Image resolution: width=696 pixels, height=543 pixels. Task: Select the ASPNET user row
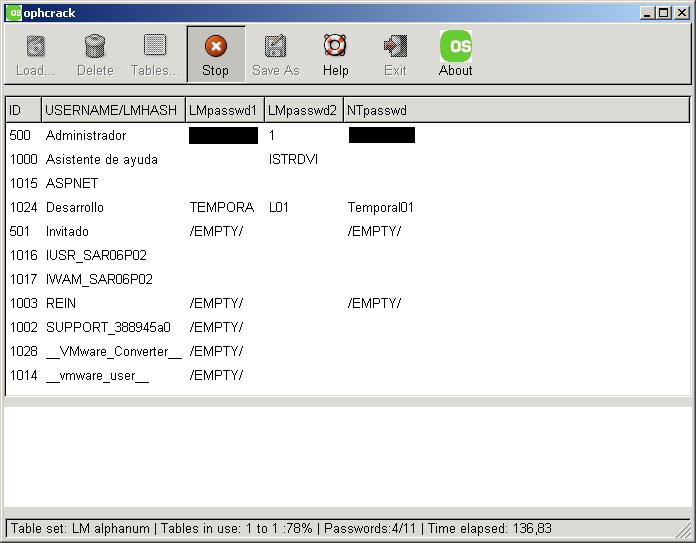click(348, 183)
